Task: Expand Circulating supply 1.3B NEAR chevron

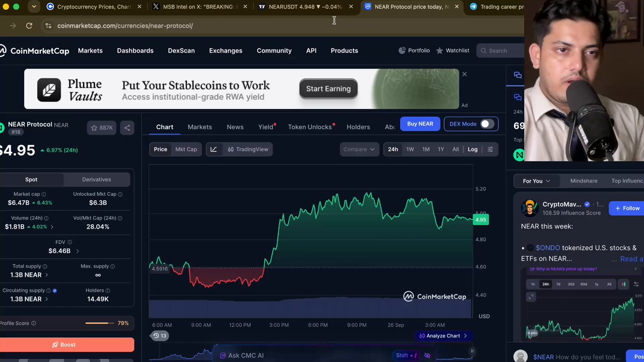Action: (46, 299)
